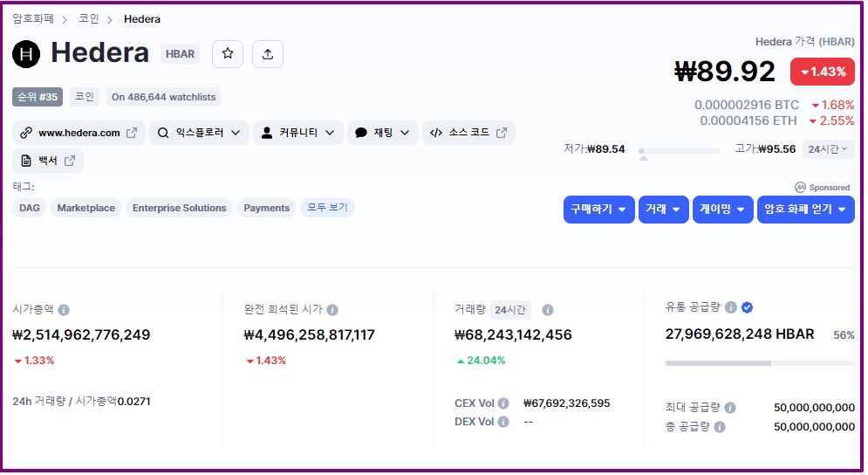Click the low-high price range slider
Viewport: 868px width, 475px height.
click(680, 151)
